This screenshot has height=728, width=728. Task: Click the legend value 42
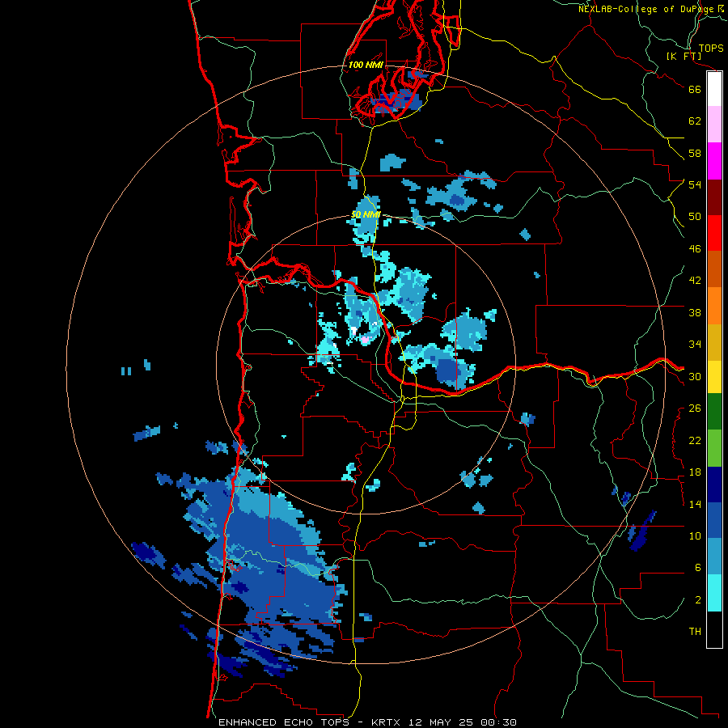[x=695, y=281]
